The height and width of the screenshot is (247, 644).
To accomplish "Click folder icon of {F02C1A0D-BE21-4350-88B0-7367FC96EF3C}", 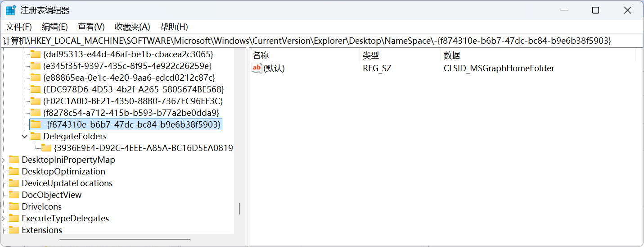I will click(x=35, y=101).
